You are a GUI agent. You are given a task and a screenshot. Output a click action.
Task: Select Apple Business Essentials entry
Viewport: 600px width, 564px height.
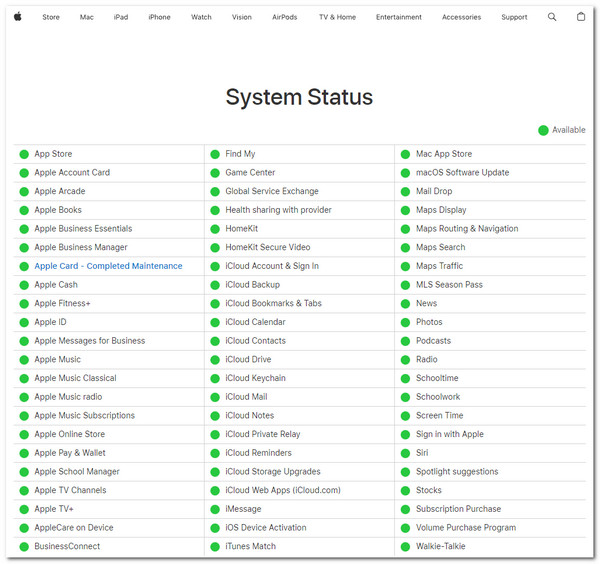pyautogui.click(x=83, y=229)
